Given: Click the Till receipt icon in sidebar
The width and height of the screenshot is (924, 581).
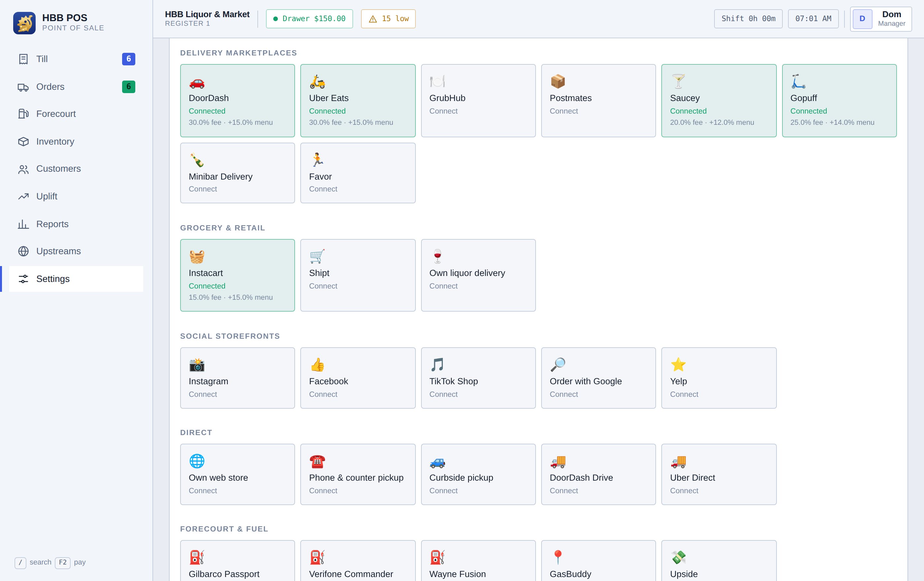Looking at the screenshot, I should pyautogui.click(x=23, y=59).
